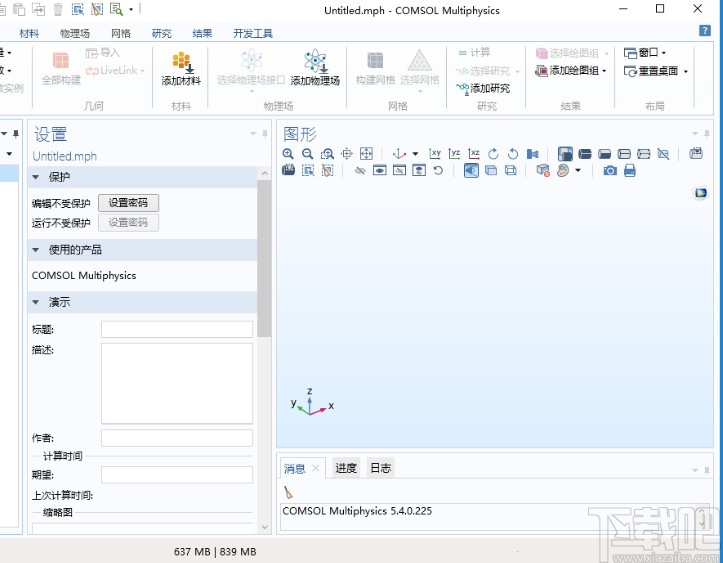The height and width of the screenshot is (563, 723).
Task: Switch to the 日志 tab
Action: pos(381,468)
